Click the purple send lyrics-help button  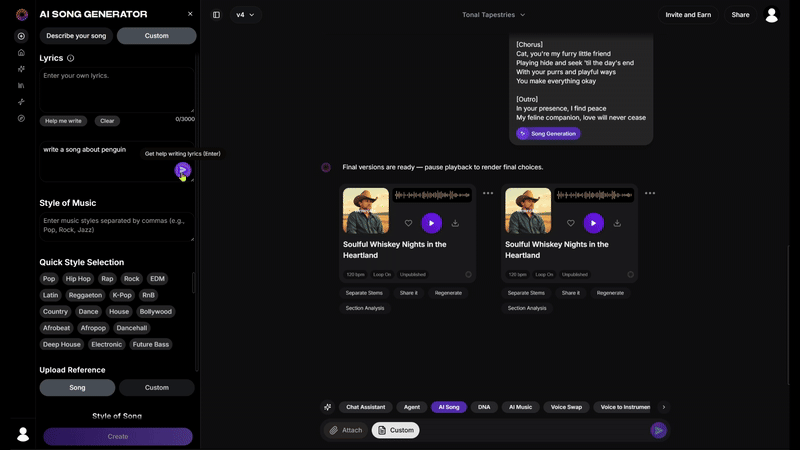pos(183,170)
